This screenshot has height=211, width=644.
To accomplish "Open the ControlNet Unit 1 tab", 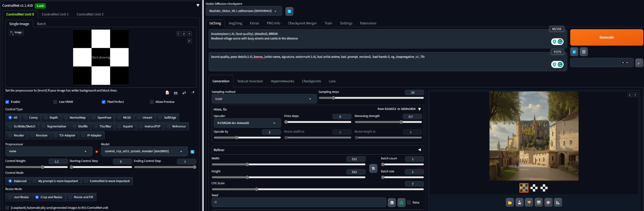I will [55, 14].
